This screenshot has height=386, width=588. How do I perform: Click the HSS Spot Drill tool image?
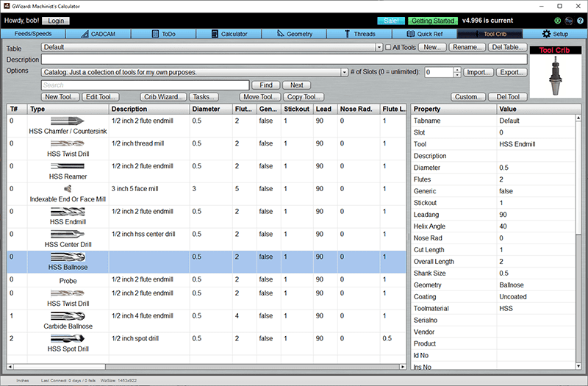point(68,339)
